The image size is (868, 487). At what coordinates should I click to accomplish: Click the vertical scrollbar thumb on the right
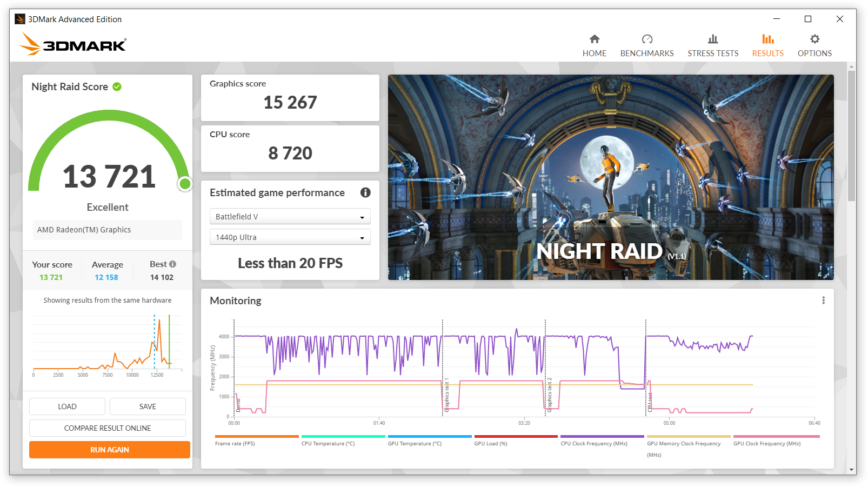pos(851,135)
